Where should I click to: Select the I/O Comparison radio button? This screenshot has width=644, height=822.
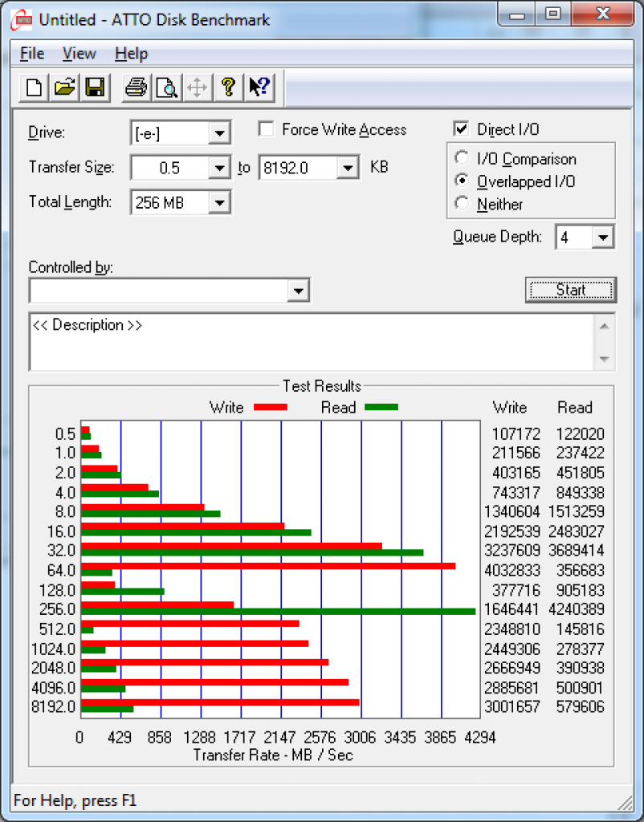[x=462, y=158]
